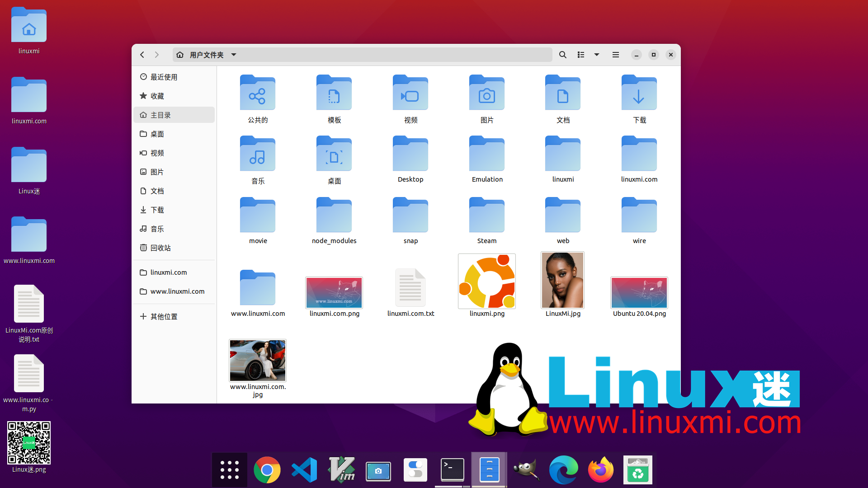This screenshot has width=868, height=488.
Task: Select the node_modules folder
Action: 334,215
